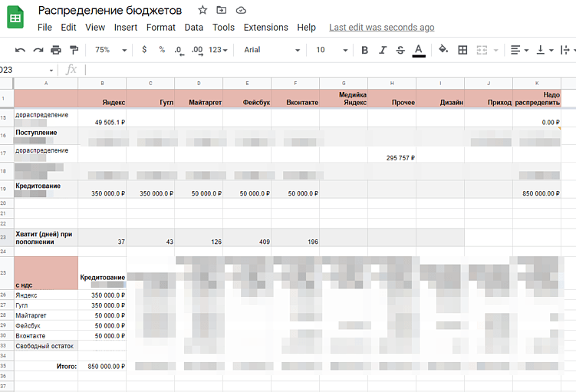Check the cloud save status icon
This screenshot has width=576, height=392.
pyautogui.click(x=241, y=10)
